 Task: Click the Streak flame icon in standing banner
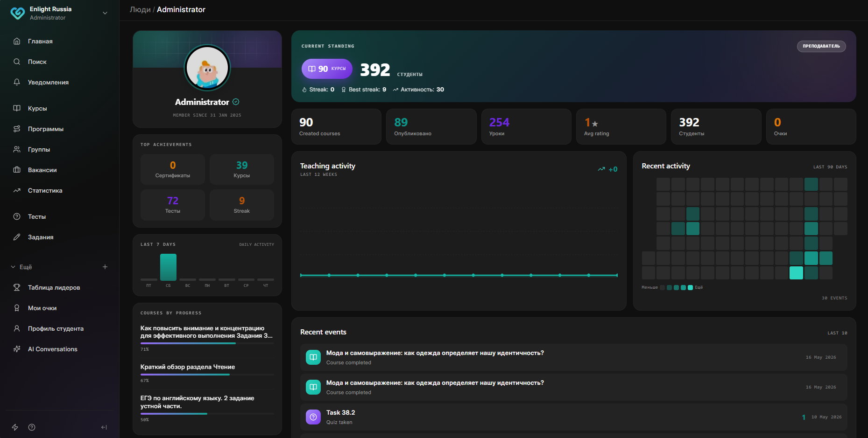[x=304, y=90]
